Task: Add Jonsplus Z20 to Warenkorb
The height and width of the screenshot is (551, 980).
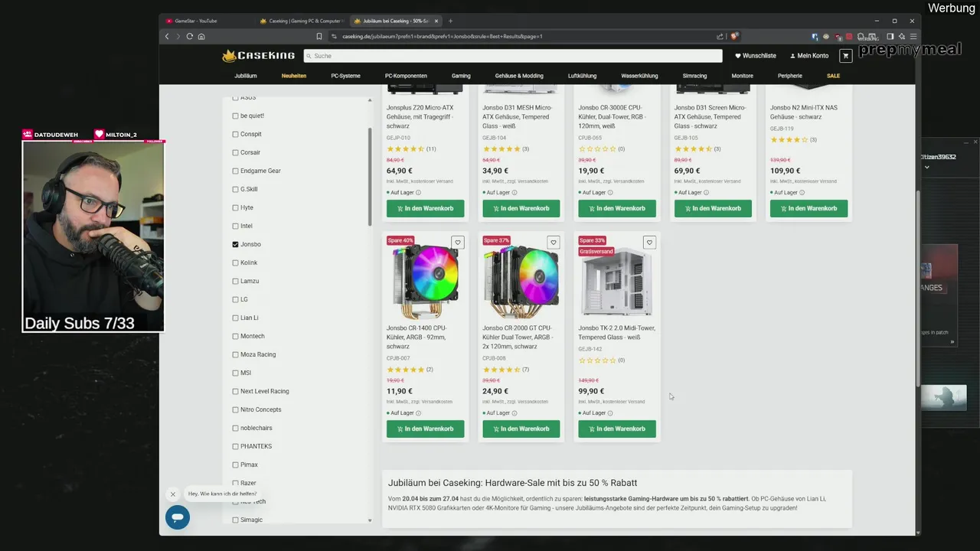Action: [425, 208]
